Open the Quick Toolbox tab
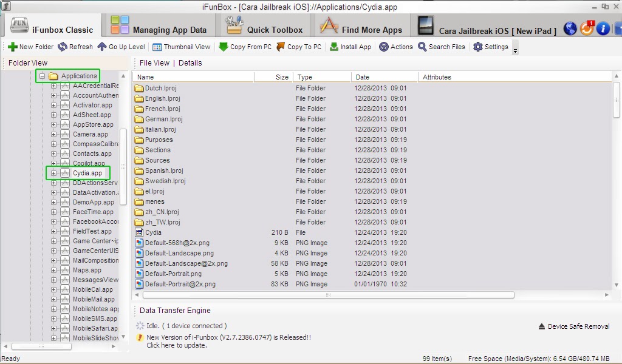Screen dimensions: 622x364 (264, 27)
